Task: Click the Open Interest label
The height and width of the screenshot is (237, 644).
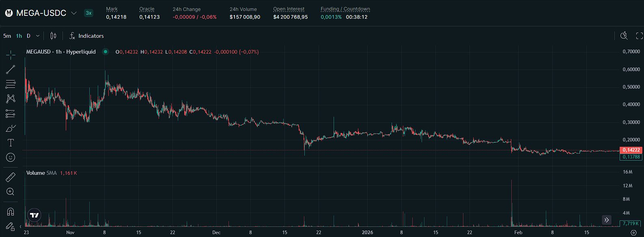Action: (x=289, y=9)
